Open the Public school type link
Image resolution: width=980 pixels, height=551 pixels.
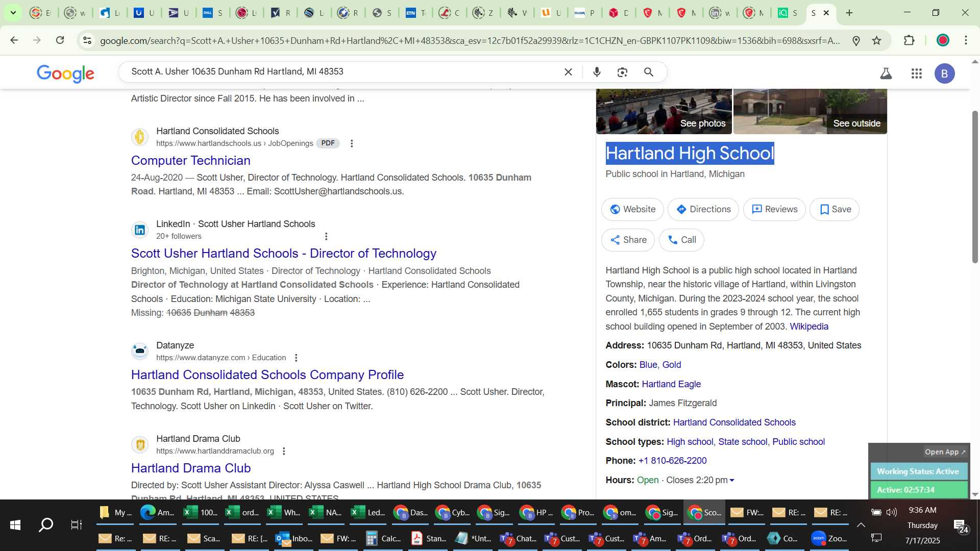(x=798, y=442)
